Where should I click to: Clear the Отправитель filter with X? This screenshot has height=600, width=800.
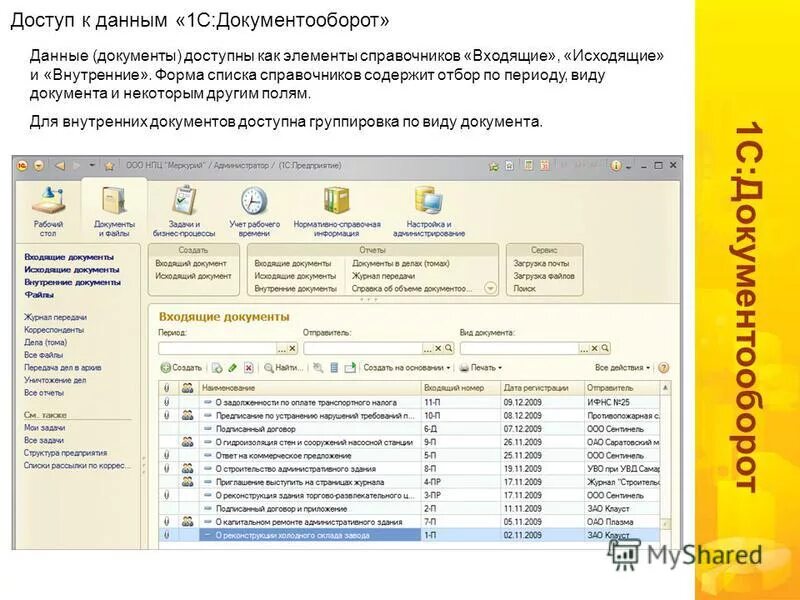438,348
